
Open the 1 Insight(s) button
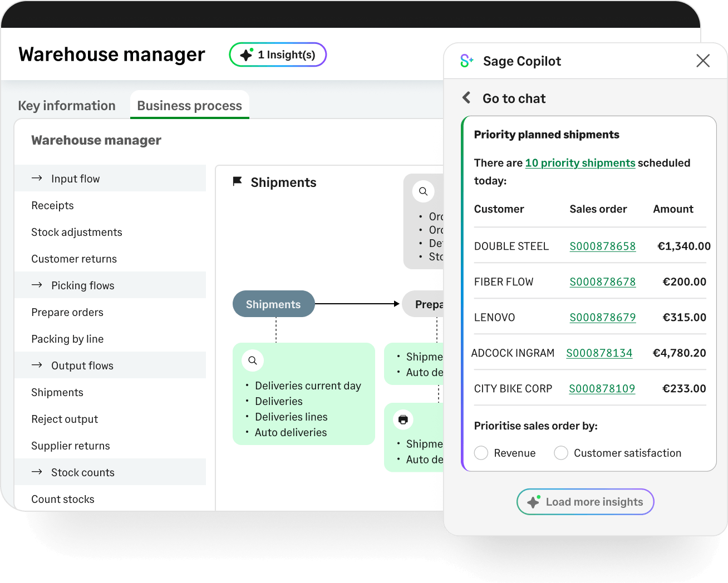278,55
